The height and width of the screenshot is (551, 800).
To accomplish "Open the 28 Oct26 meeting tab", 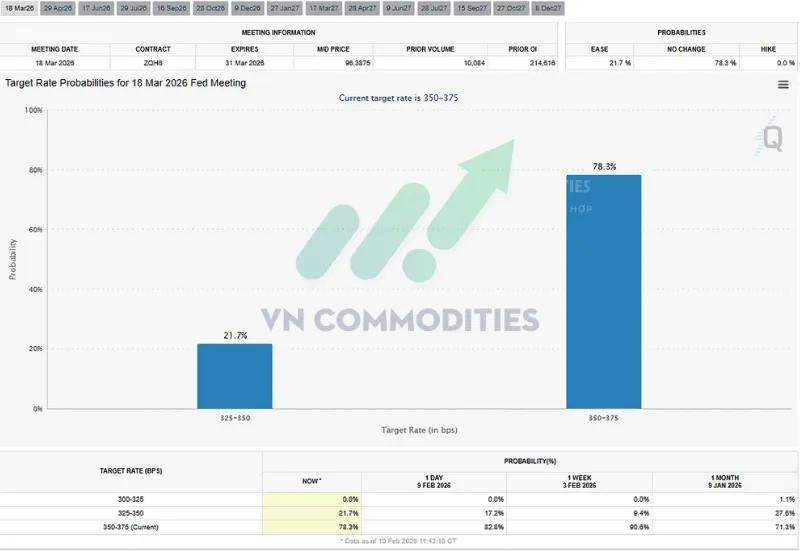I will coord(210,8).
